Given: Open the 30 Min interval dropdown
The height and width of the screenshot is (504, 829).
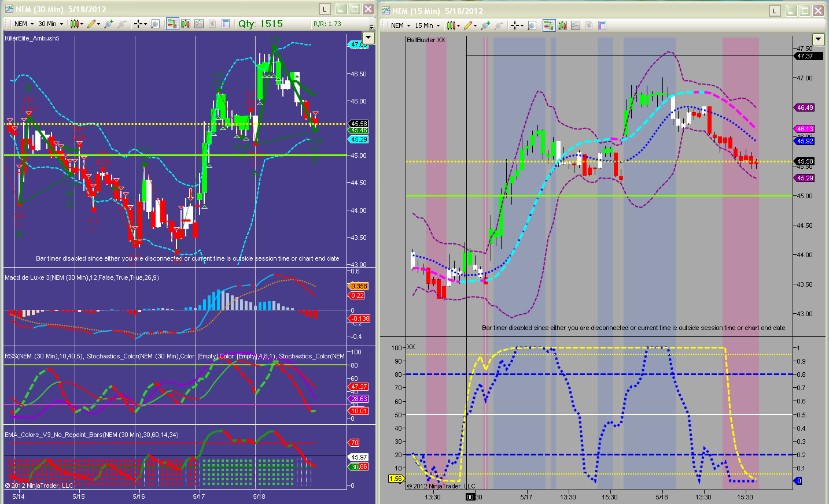Looking at the screenshot, I should click(x=51, y=24).
